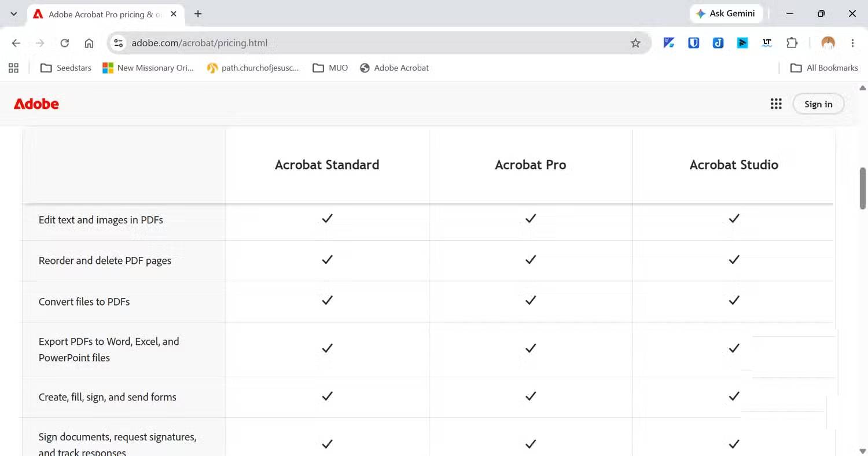The image size is (868, 456).
Task: Click the Acrobat Pro column header
Action: pos(531,165)
